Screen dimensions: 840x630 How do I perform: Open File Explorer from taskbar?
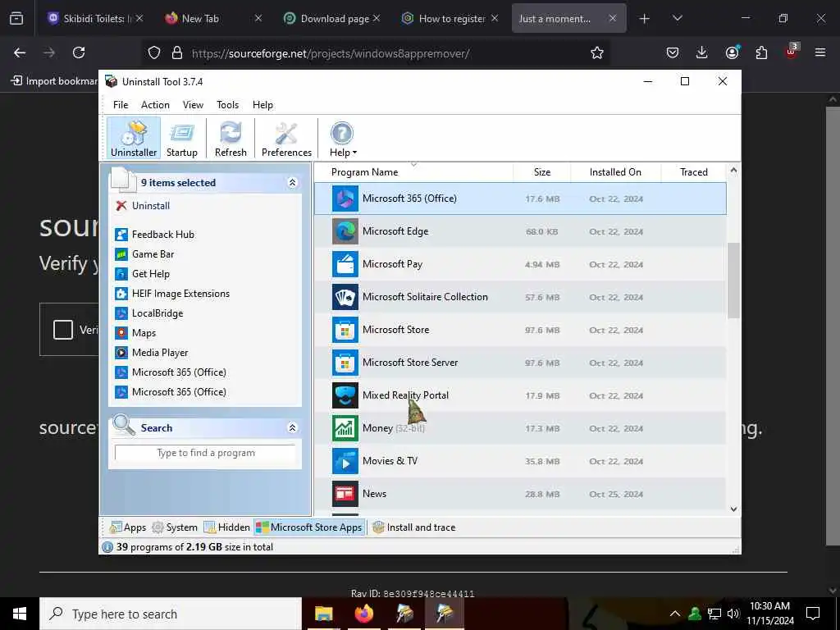pyautogui.click(x=323, y=614)
